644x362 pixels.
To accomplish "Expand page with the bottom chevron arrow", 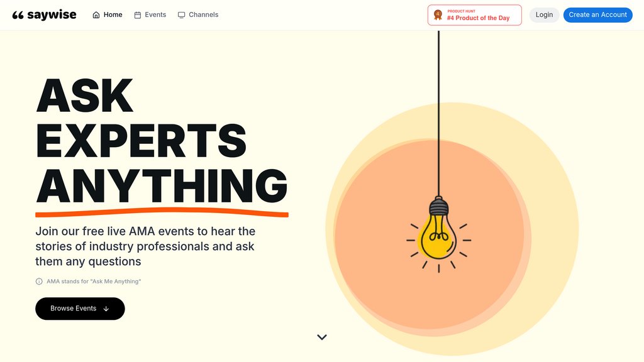I will click(x=322, y=337).
